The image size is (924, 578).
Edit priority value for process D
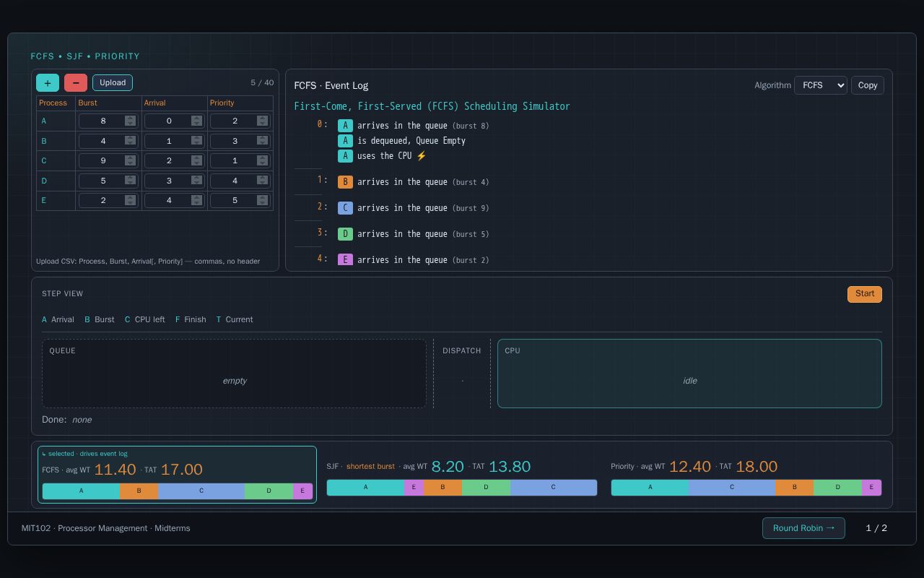240,181
